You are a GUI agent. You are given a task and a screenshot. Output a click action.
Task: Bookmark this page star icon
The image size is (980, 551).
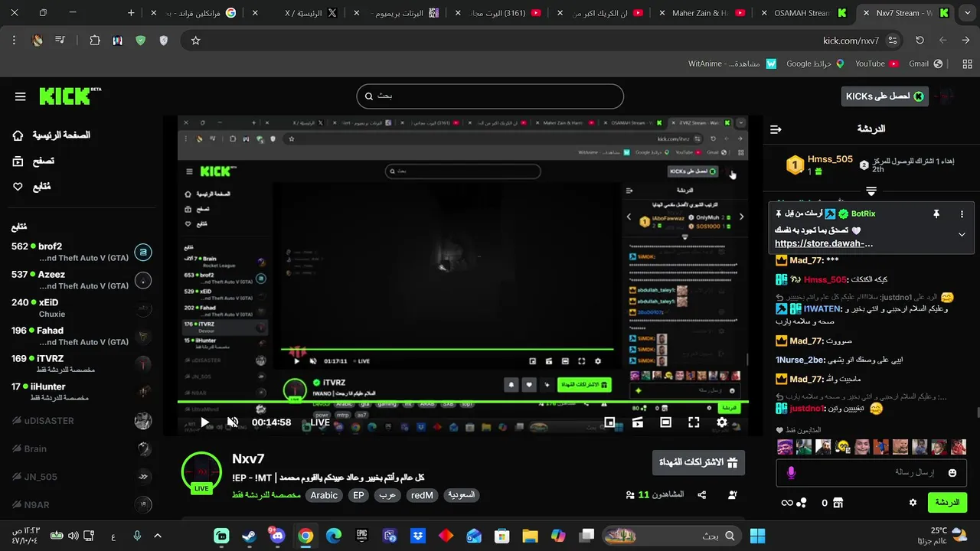coord(195,41)
